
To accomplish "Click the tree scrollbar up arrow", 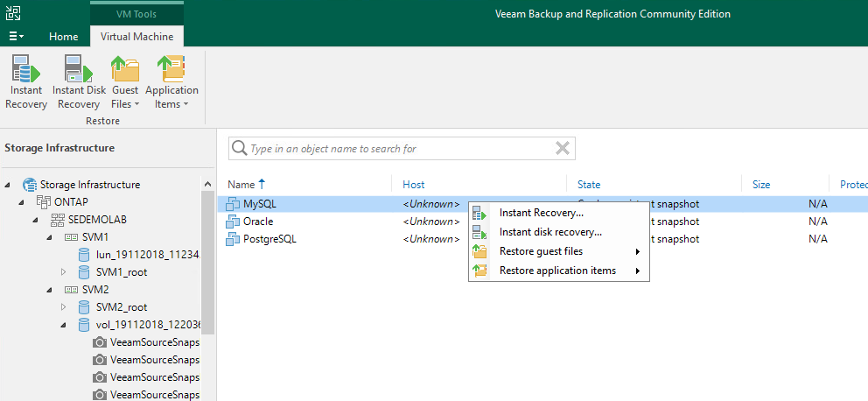I will [207, 185].
